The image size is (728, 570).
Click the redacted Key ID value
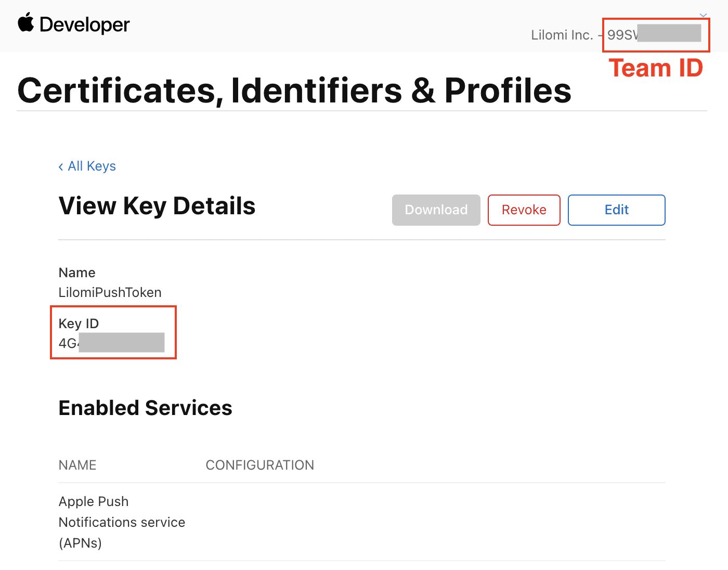(x=112, y=343)
